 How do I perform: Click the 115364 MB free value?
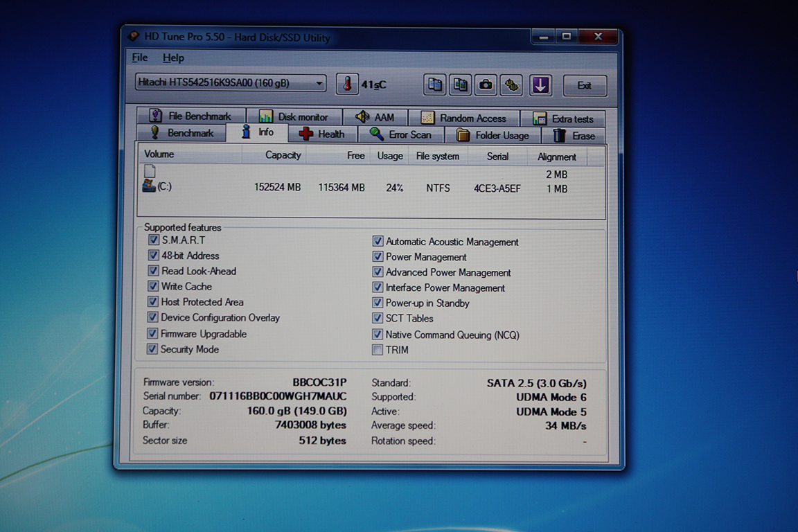(342, 188)
